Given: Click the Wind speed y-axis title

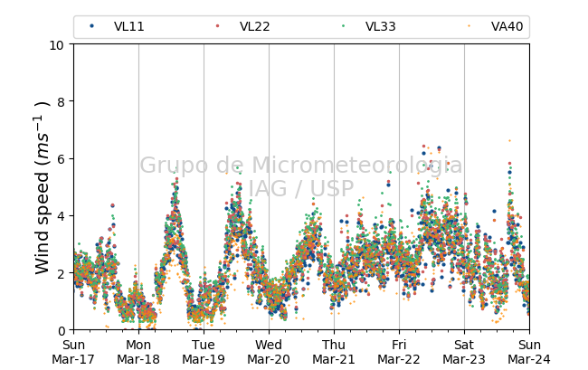Looking at the screenshot, I should [42, 187].
